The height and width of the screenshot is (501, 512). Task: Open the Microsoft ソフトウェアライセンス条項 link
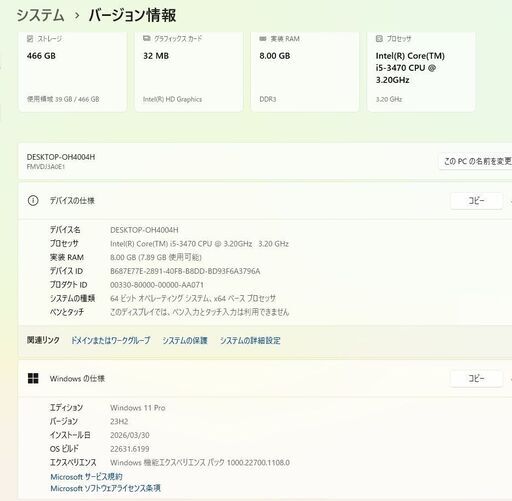[105, 488]
